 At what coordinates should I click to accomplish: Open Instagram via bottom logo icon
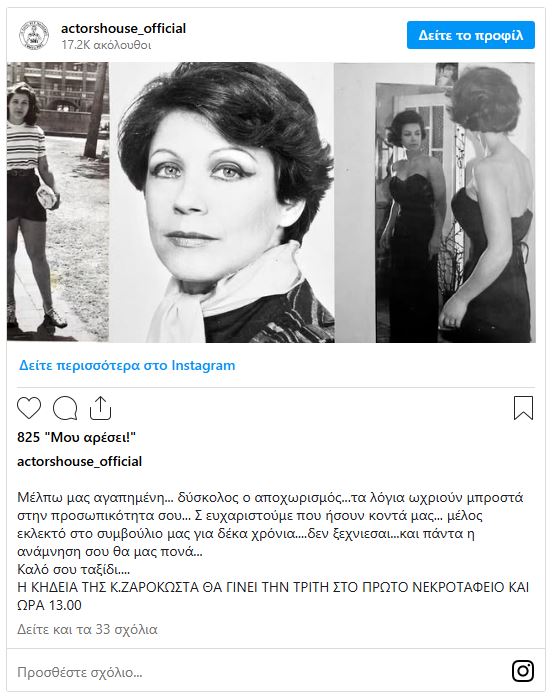[523, 671]
